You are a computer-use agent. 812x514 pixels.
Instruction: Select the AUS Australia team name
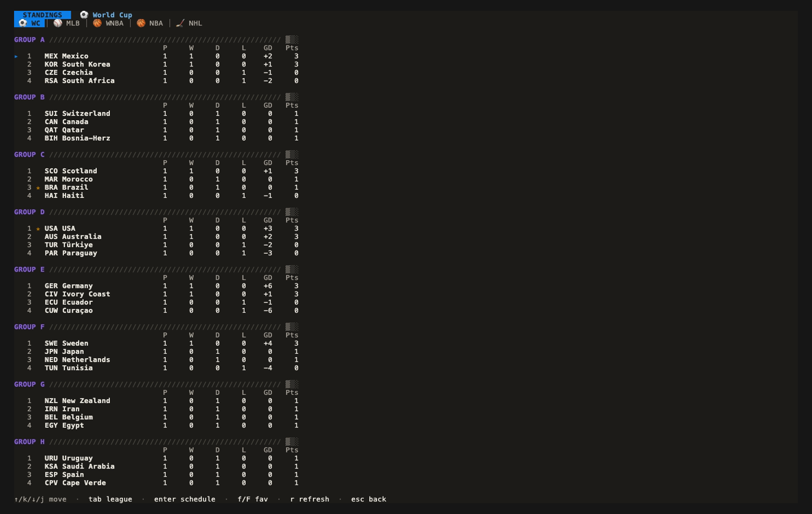pyautogui.click(x=73, y=237)
